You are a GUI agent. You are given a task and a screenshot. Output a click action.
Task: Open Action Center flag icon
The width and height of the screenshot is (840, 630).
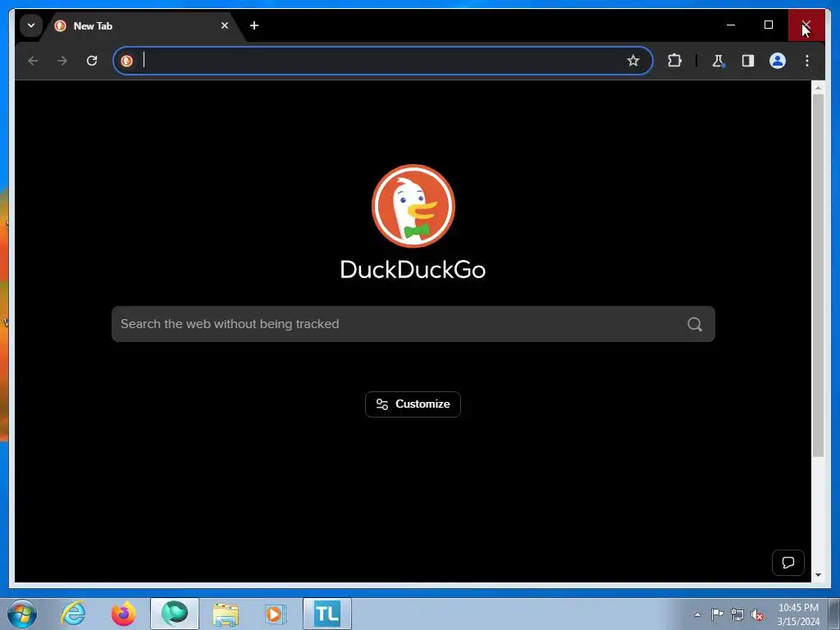tap(717, 614)
